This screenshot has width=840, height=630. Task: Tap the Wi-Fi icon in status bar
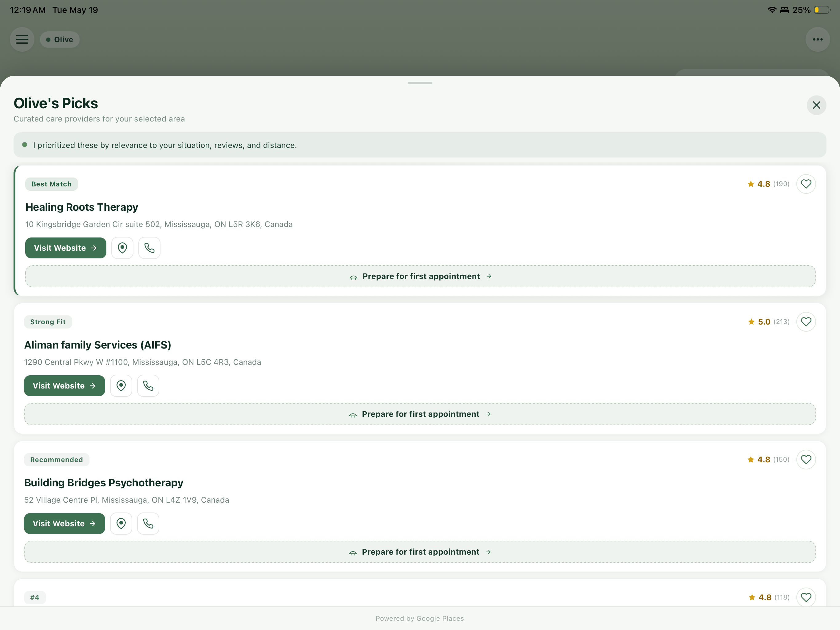772,10
